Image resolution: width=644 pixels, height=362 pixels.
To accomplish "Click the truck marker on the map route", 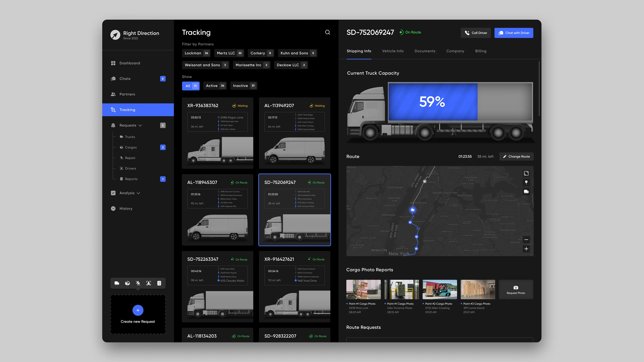I will click(413, 210).
